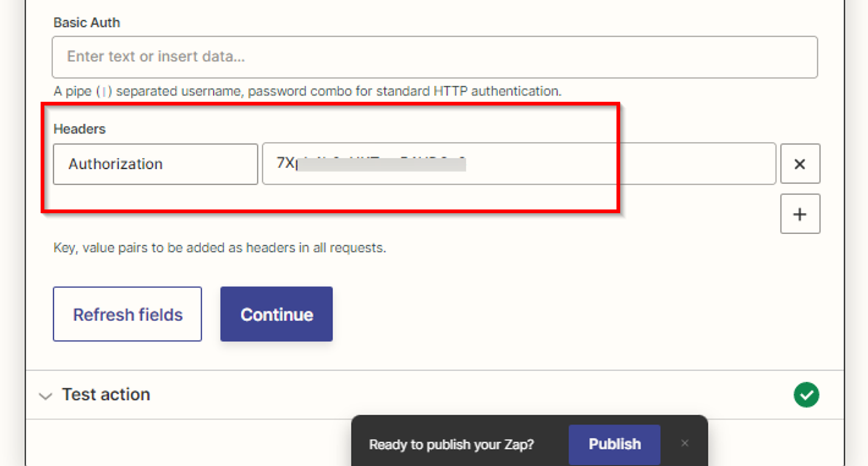Click Refresh fields
This screenshot has height=466, width=868.
(127, 314)
